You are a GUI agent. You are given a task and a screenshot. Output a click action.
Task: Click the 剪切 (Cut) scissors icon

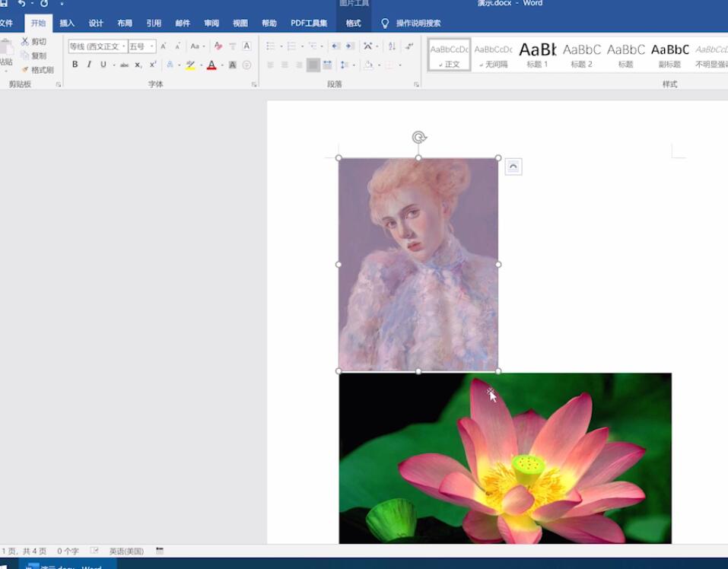25,41
